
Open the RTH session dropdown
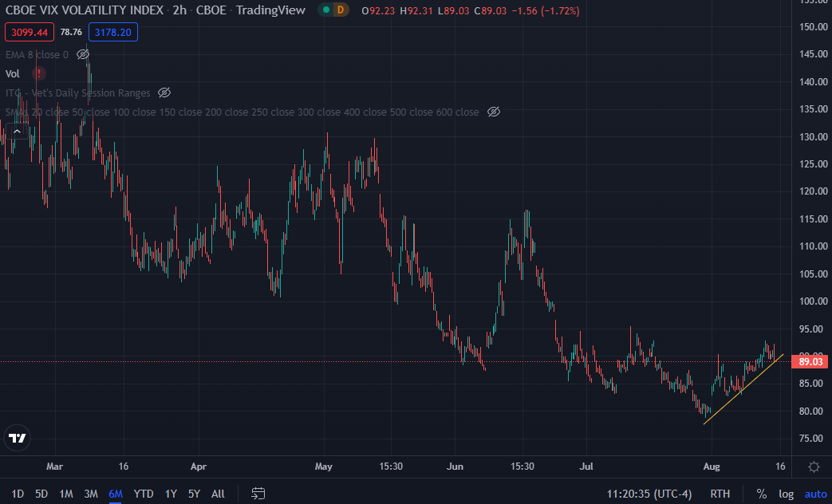720,494
